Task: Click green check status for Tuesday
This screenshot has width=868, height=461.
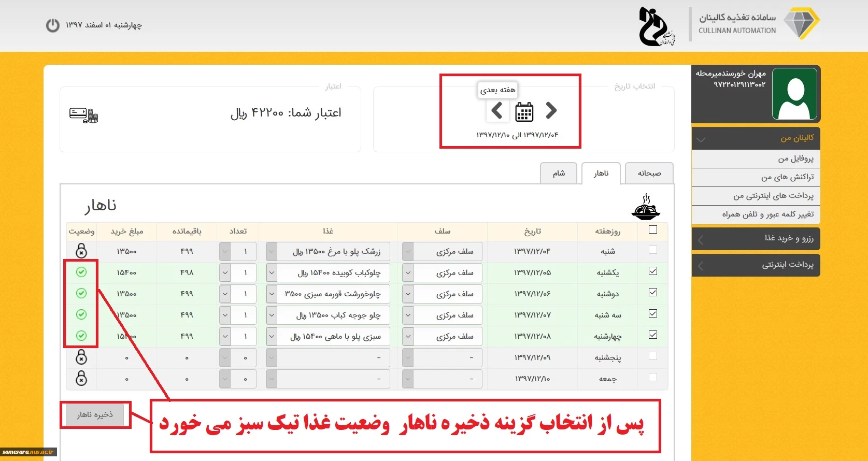Action: [81, 314]
